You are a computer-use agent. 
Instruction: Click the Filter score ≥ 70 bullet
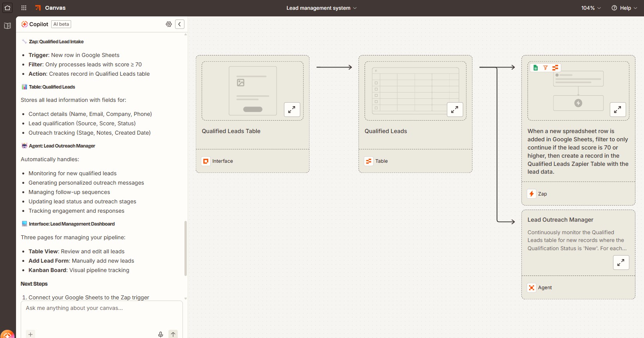tap(85, 64)
